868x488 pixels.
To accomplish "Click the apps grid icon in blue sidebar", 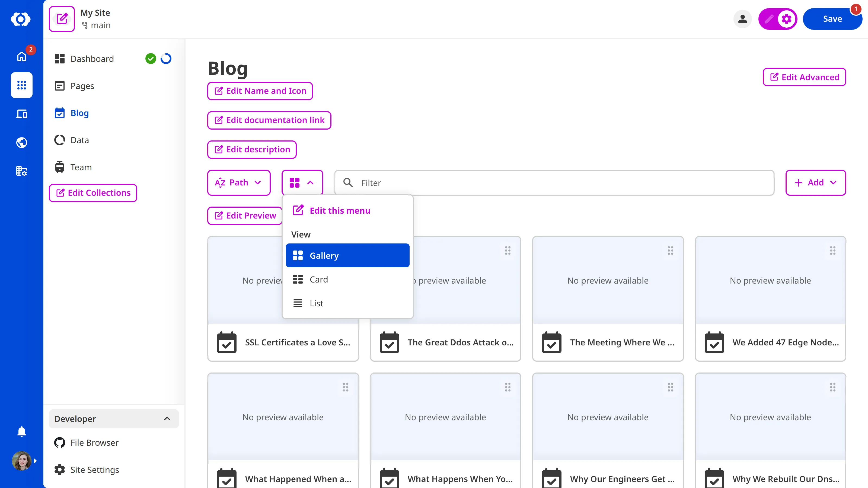I will click(x=21, y=85).
